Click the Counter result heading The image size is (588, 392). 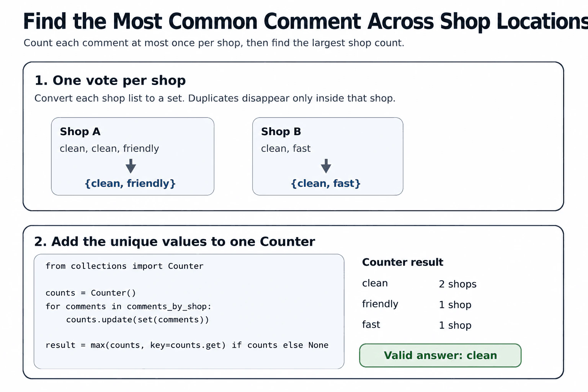pos(403,262)
